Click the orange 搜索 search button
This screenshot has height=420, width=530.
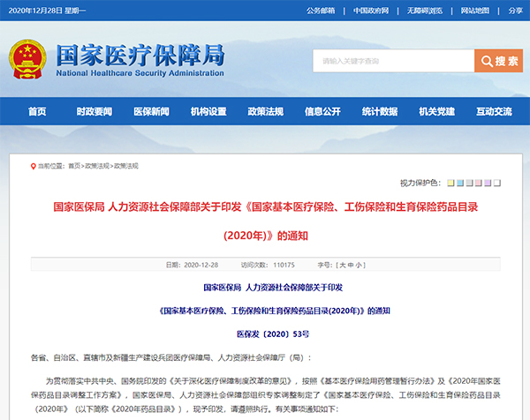(x=498, y=61)
